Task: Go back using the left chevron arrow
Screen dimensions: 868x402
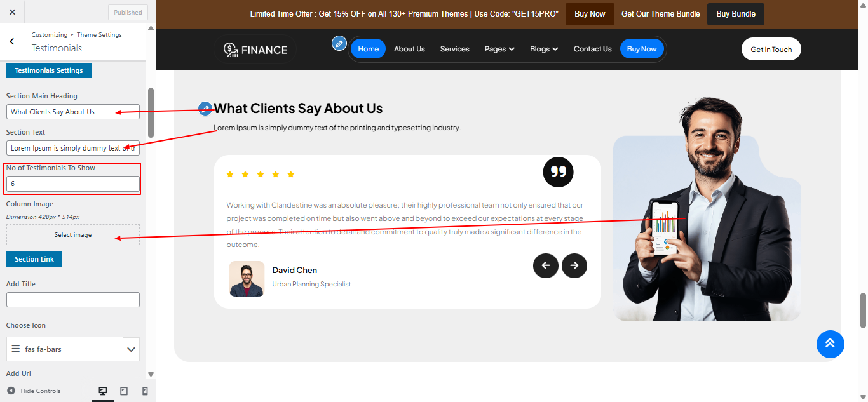Action: [12, 41]
